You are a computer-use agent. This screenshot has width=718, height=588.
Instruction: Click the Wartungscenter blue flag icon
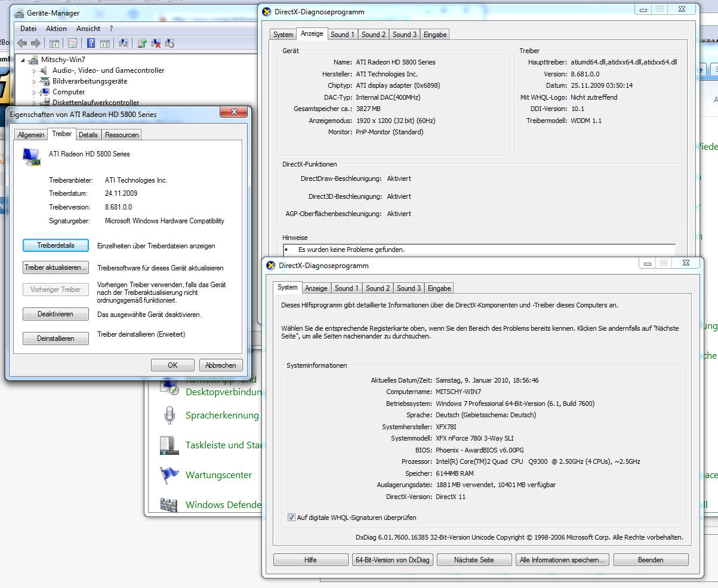coord(170,475)
